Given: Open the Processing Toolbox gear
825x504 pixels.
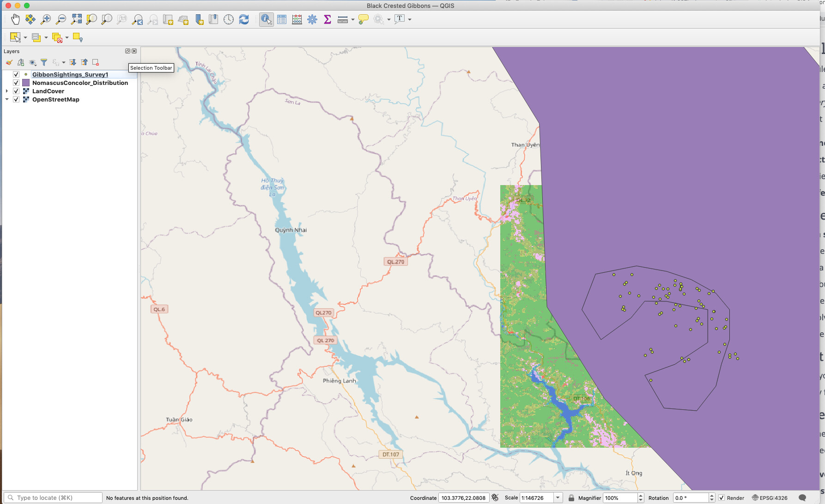Looking at the screenshot, I should tap(312, 19).
